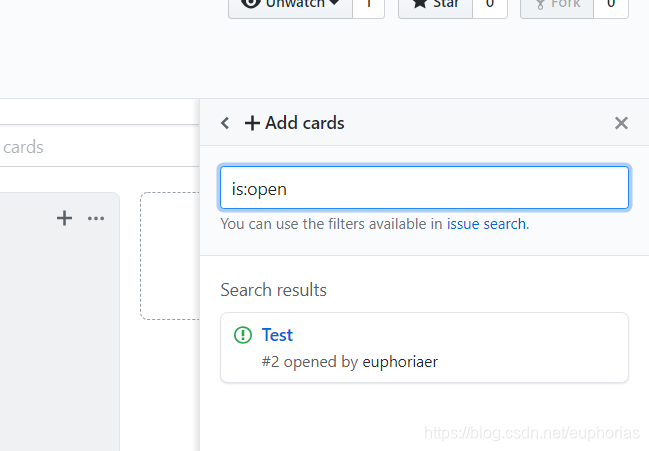
Task: Go back using the Add cards chevron
Action: [225, 123]
